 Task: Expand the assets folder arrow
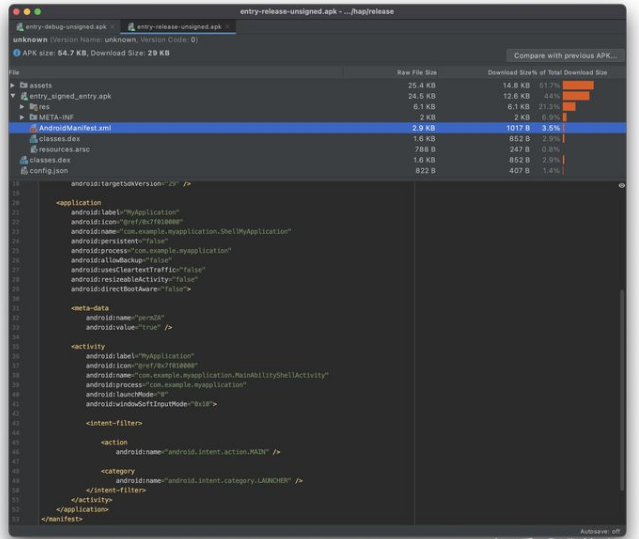[13, 85]
